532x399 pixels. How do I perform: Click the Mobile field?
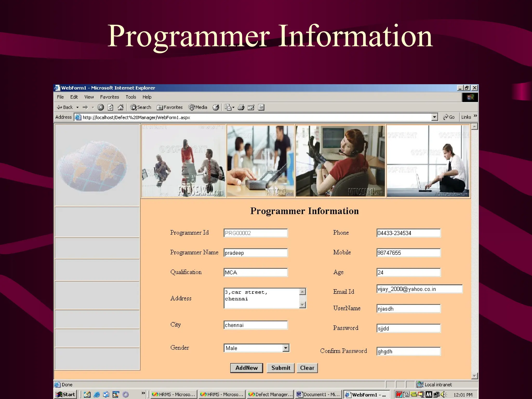coord(409,253)
